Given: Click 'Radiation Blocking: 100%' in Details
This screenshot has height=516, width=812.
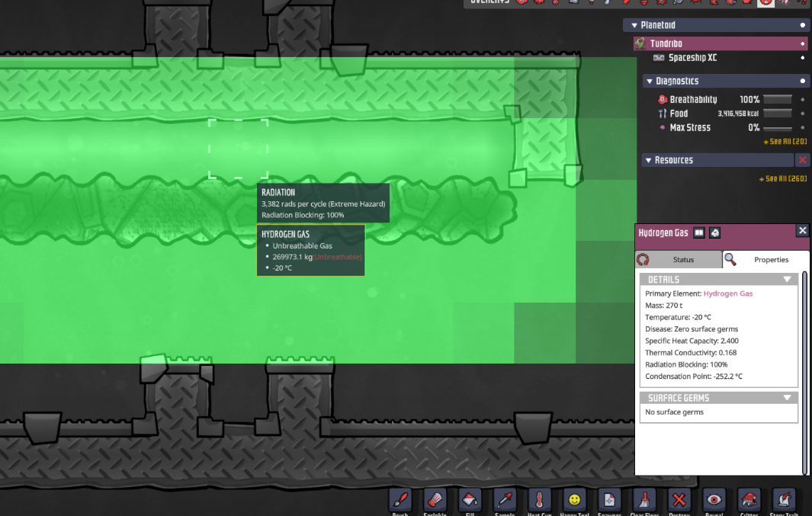Looking at the screenshot, I should tap(686, 364).
